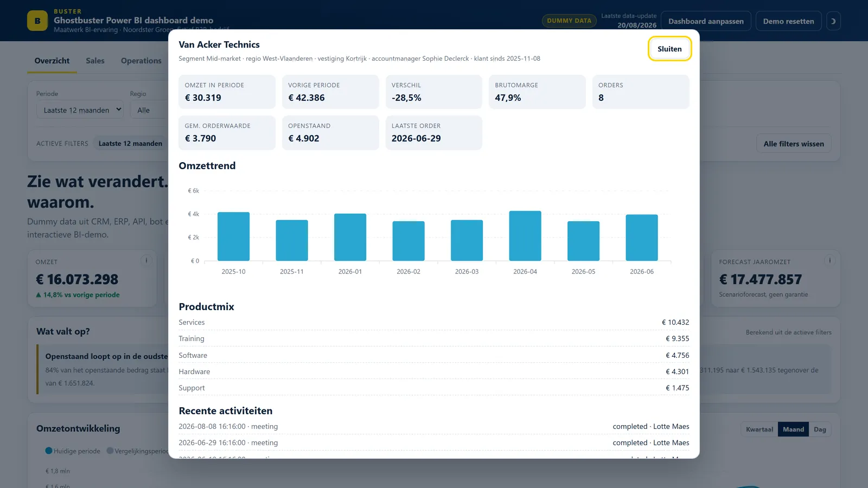This screenshot has height=488, width=868.
Task: Click the 2026-03 bar in Omzettrend
Action: (467, 240)
